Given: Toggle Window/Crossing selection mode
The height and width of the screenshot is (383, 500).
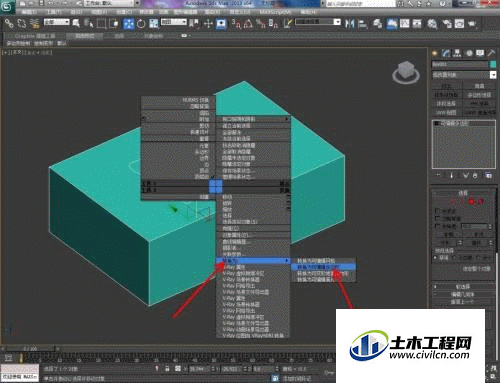Looking at the screenshot, I should tap(114, 23).
